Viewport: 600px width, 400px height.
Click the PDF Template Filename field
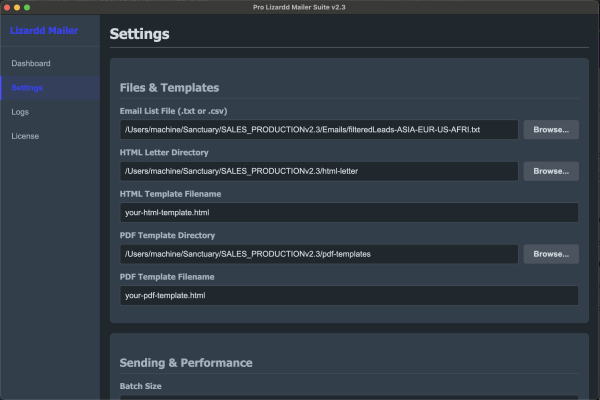(x=348, y=296)
